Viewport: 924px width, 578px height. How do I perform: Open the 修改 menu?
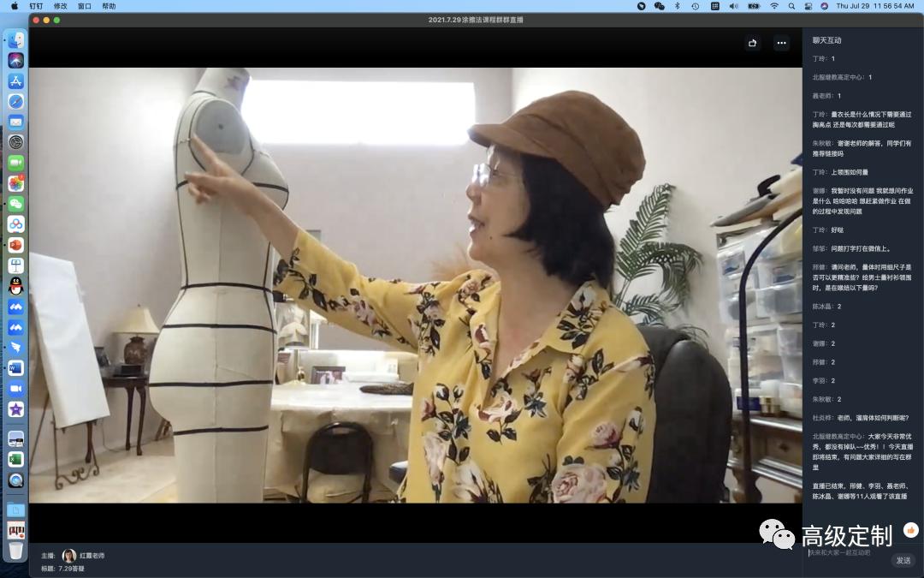coord(60,6)
